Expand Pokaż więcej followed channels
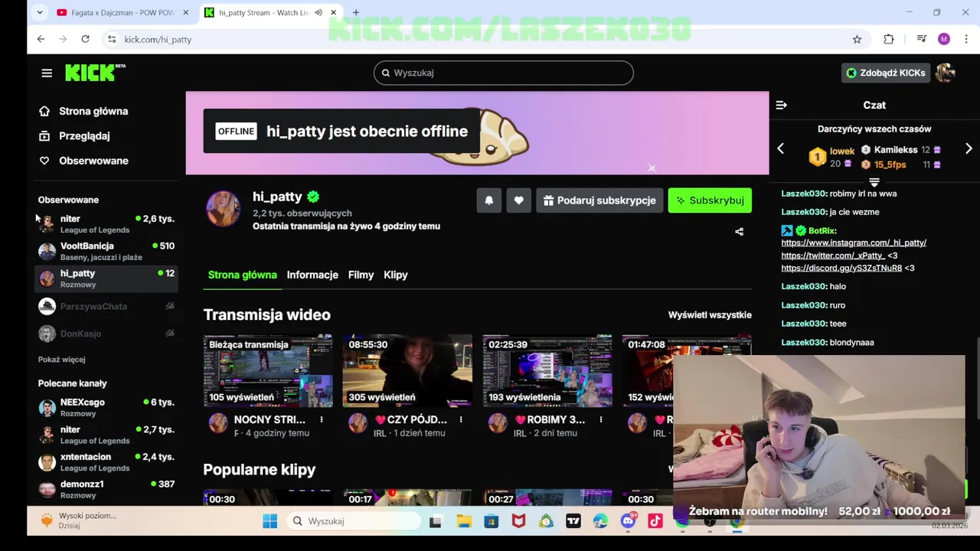980x551 pixels. (x=61, y=359)
